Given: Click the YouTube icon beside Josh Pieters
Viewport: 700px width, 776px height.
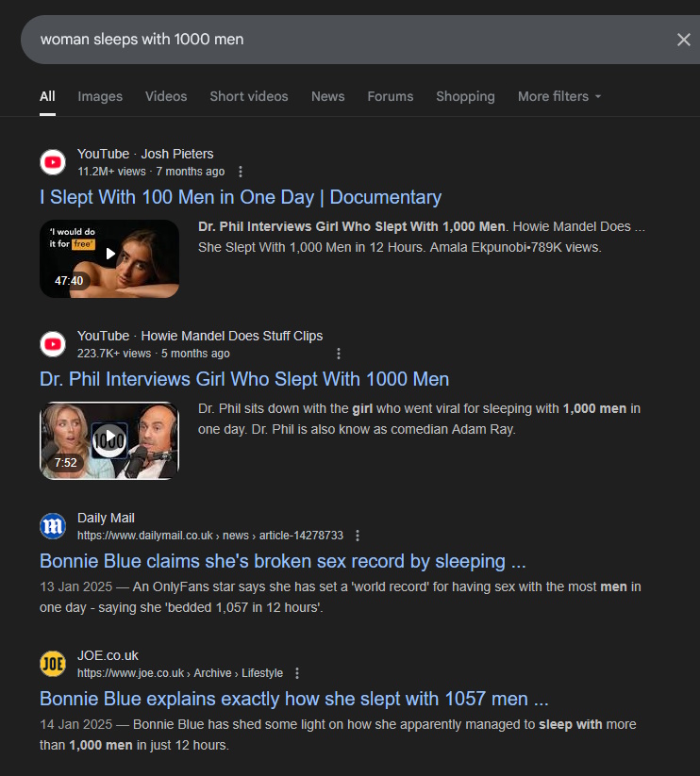Looking at the screenshot, I should point(53,162).
